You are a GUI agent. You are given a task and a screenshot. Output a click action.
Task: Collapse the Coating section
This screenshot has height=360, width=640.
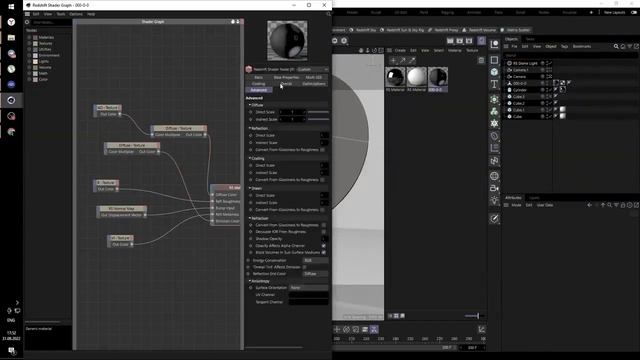(x=250, y=158)
